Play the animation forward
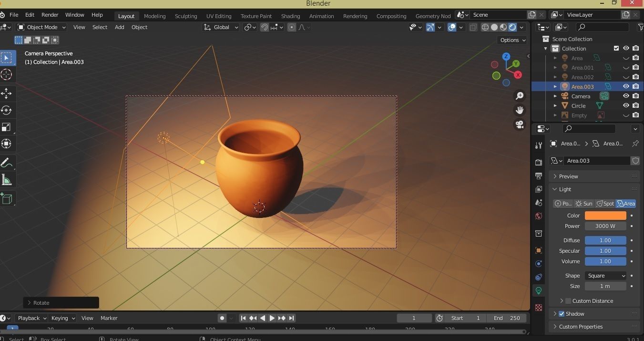The image size is (644, 341). [272, 318]
